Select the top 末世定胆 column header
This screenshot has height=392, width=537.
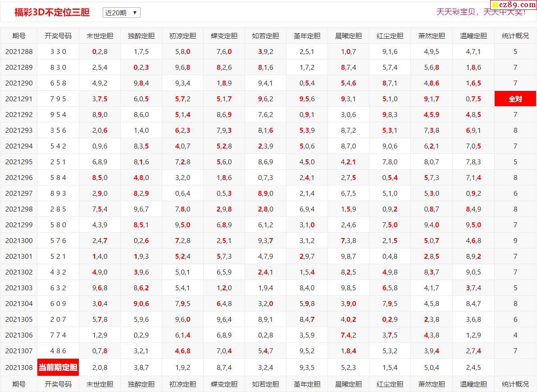click(100, 36)
